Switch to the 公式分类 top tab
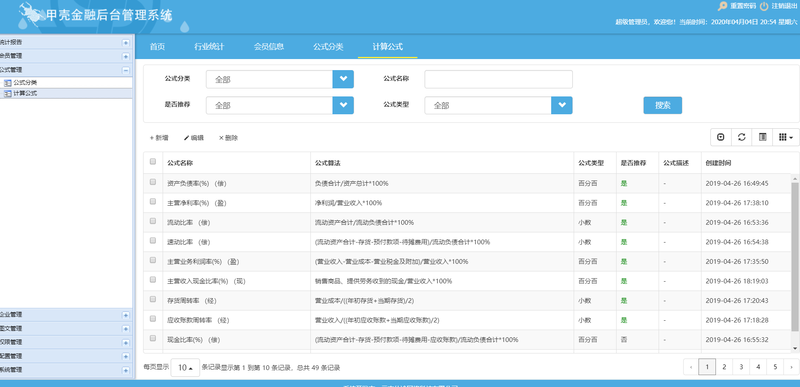 [328, 47]
